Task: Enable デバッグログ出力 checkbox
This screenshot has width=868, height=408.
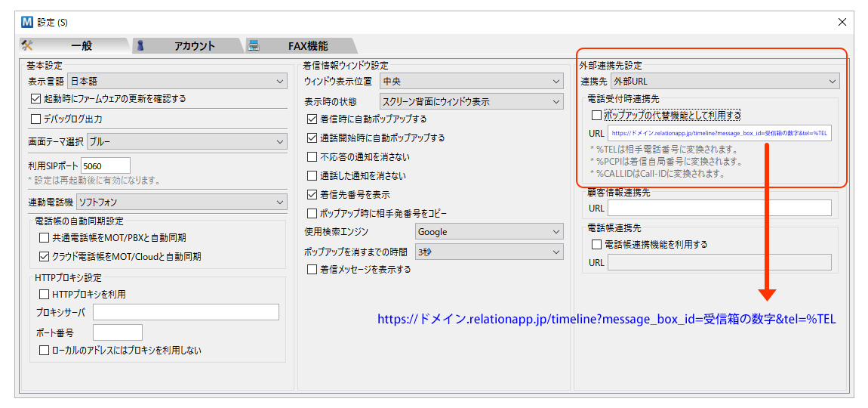Action: (35, 119)
